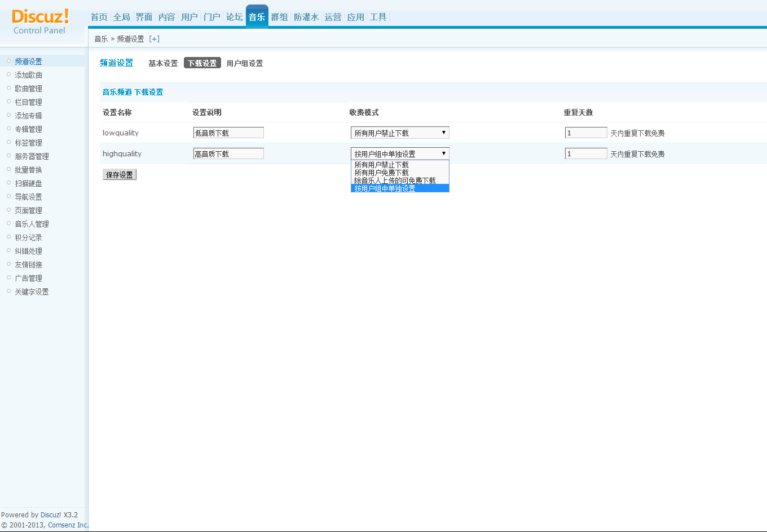Click the Discuz! footer link
Viewport: 767px width, 532px height.
50,515
